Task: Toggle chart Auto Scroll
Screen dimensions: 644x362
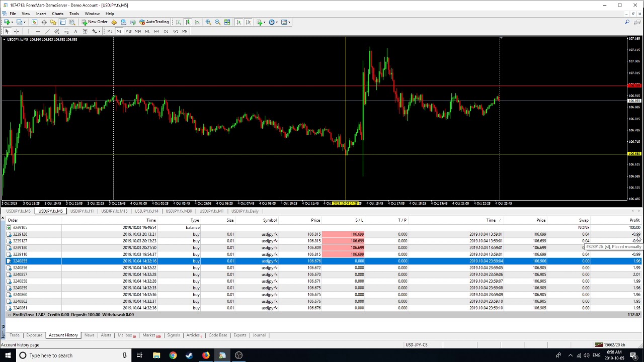Action: [x=238, y=22]
